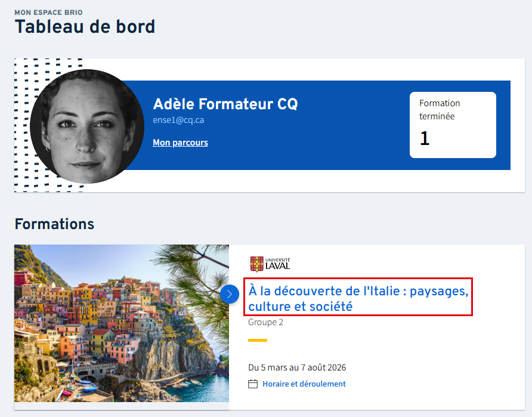Click the completed formations count number 1
The width and height of the screenshot is (532, 417).
click(425, 139)
